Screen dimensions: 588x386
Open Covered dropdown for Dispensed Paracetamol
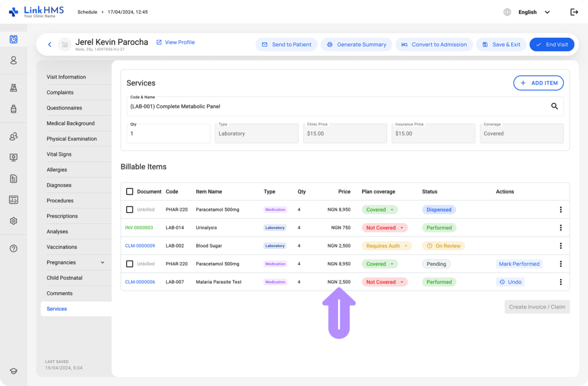point(380,210)
